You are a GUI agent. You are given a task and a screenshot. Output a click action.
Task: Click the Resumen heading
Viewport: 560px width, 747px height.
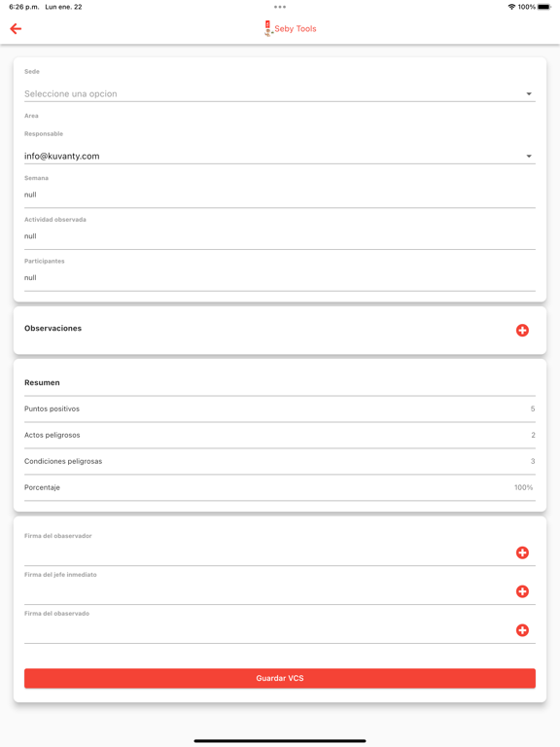coord(42,382)
